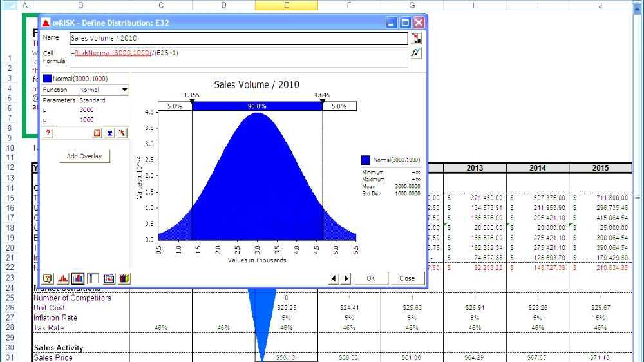Click the $23.25 unit cost cell
Image resolution: width=644 pixels, height=362 pixels.
pyautogui.click(x=287, y=308)
